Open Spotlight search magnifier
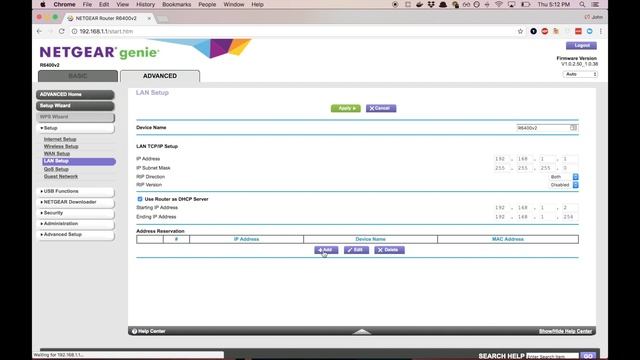The height and width of the screenshot is (360, 640). pos(582,4)
